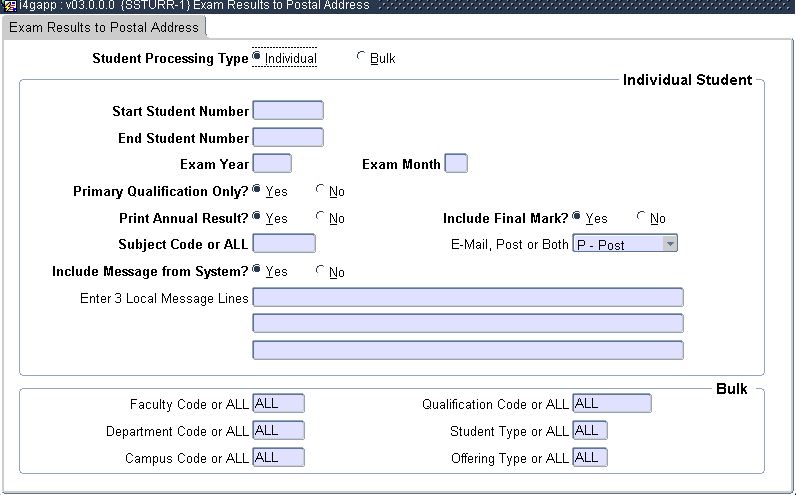Viewport: 796px width, 495px height.
Task: Disable Include Message from System
Action: click(321, 271)
